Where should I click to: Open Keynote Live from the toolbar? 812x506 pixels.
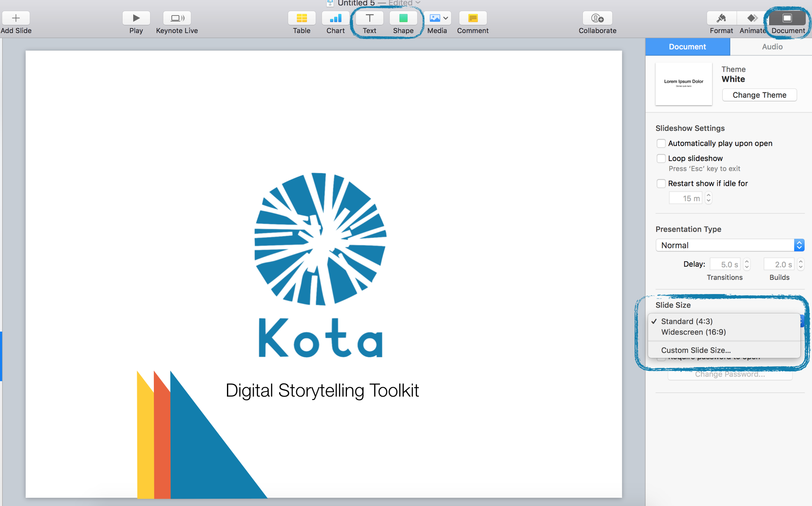pos(177,18)
